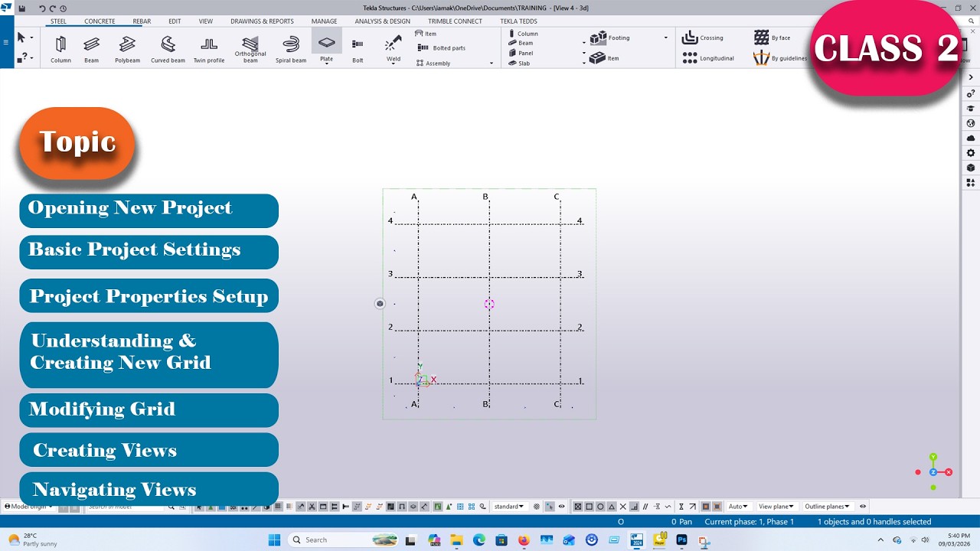Viewport: 980px width, 551px height.
Task: Toggle snap to center points circle
Action: [600, 507]
